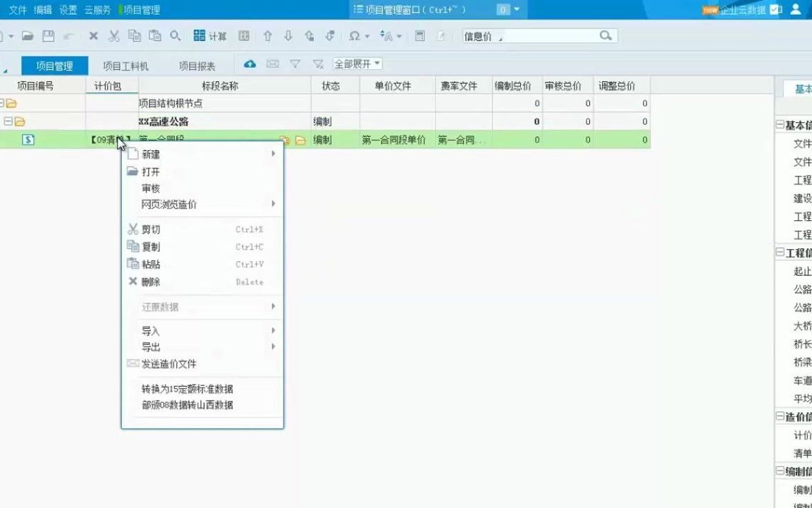Click the paste icon in the toolbar
This screenshot has height=508, width=812.
(x=156, y=36)
